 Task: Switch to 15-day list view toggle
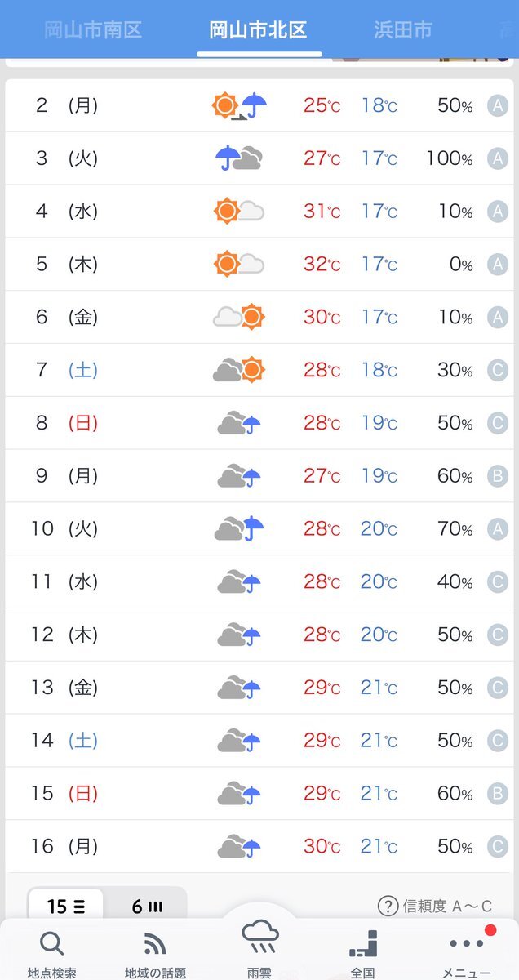[67, 906]
